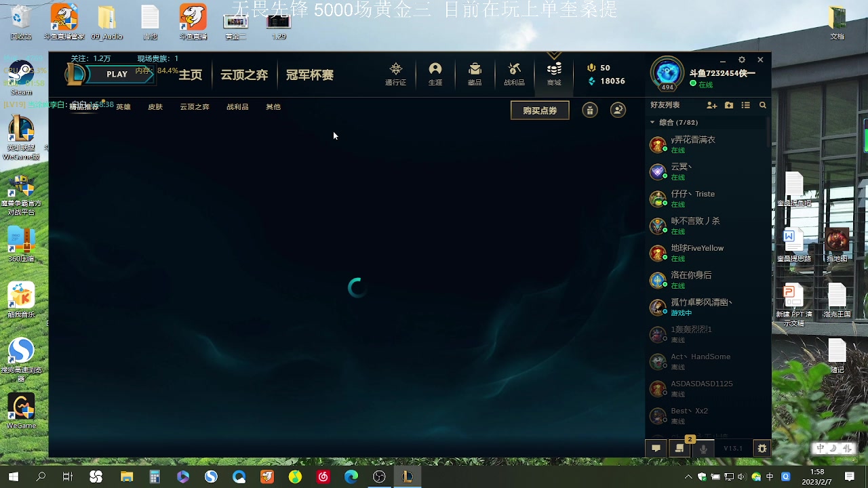The width and height of the screenshot is (868, 488).
Task: Select offline friend ASDASDASD1125
Action: [x=705, y=388]
